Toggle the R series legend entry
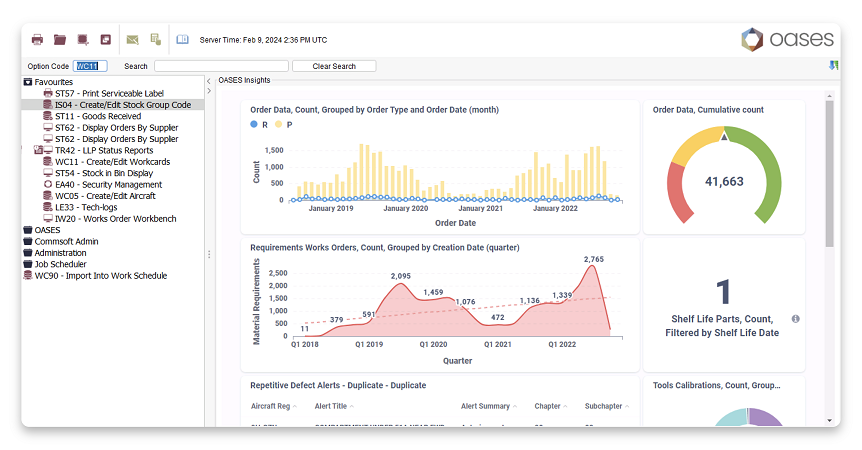The image size is (862, 450). pyautogui.click(x=259, y=125)
